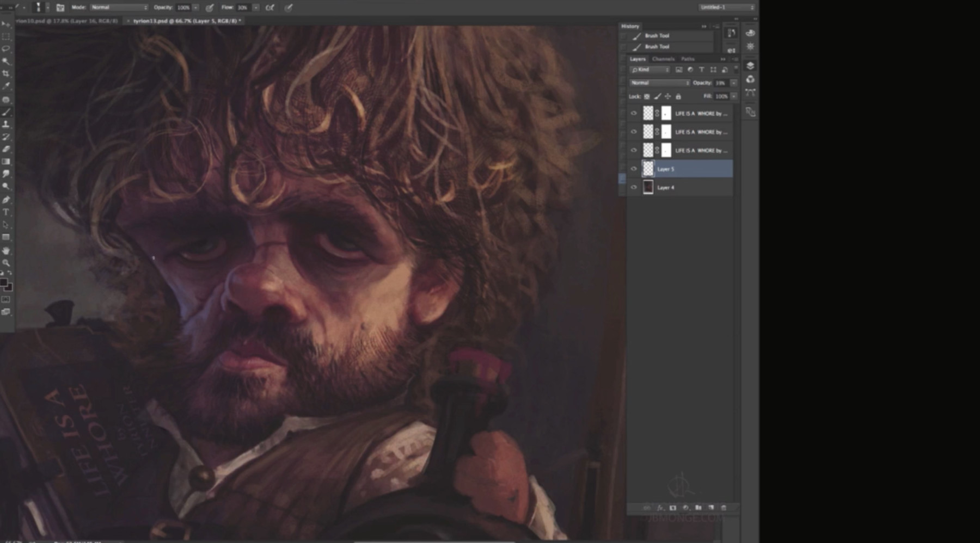Select the Zoom tool

[x=6, y=263]
